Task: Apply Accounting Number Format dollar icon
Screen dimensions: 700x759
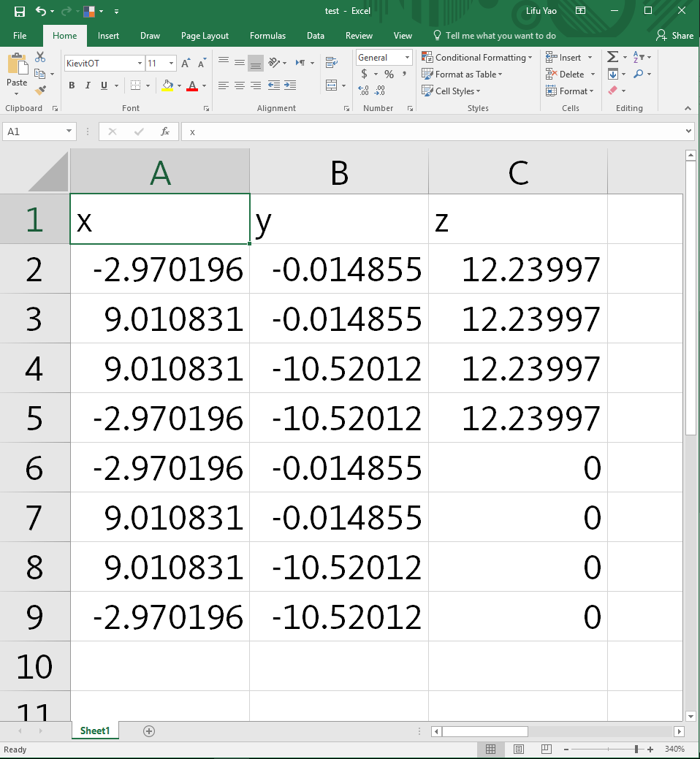Action: 364,74
